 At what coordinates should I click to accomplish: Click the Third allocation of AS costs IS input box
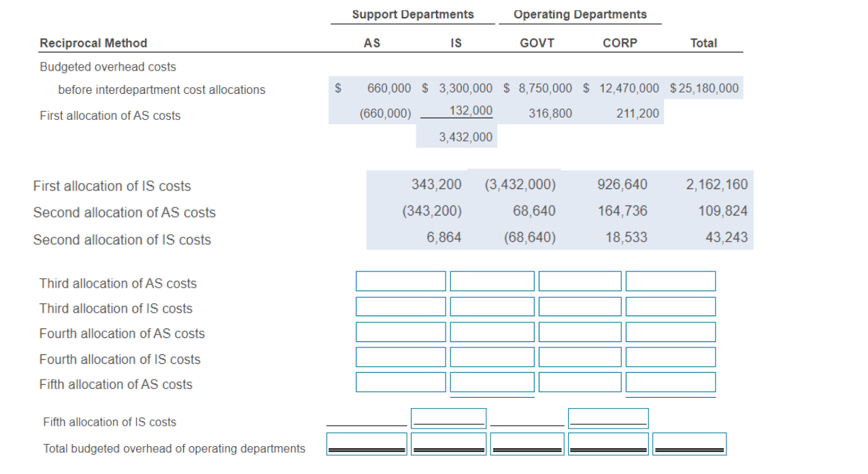click(491, 281)
